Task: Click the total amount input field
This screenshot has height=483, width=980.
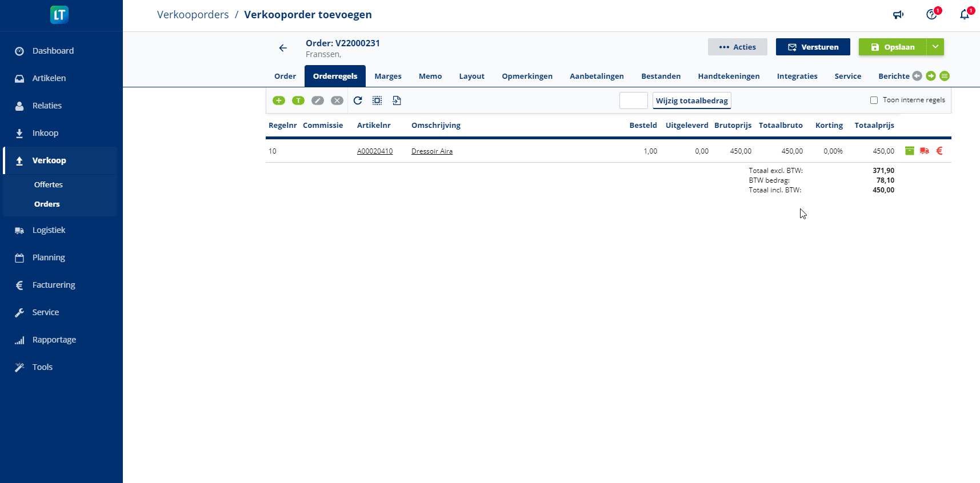Action: coord(633,100)
